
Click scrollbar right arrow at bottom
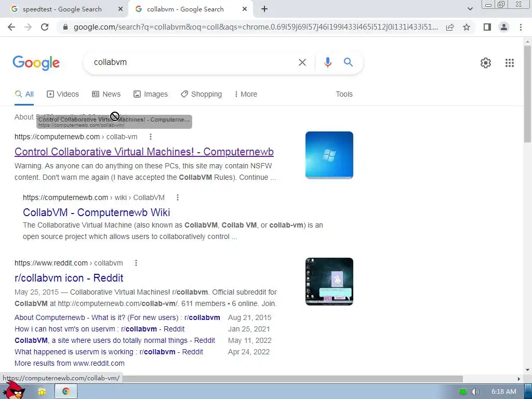[519, 379]
